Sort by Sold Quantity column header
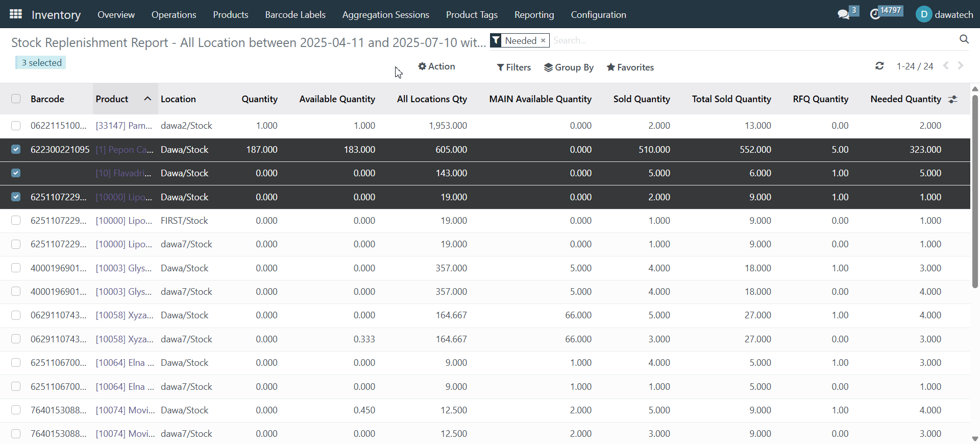The image size is (980, 444). (642, 99)
